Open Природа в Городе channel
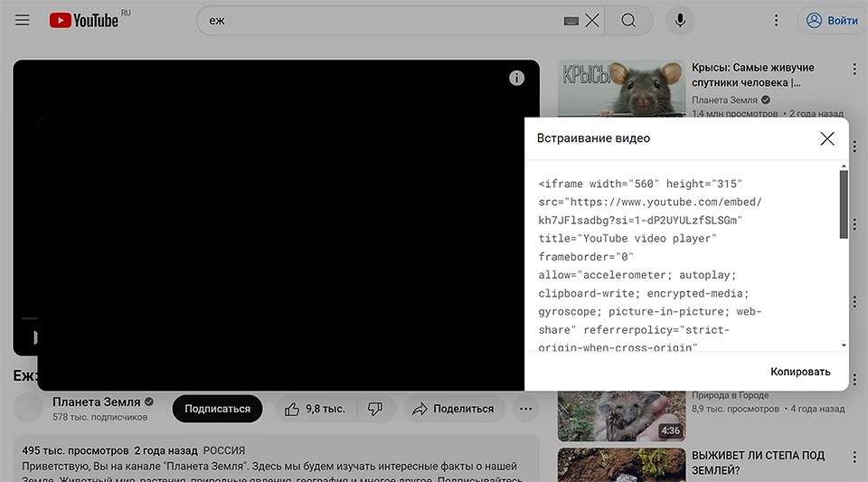The width and height of the screenshot is (868, 482). pos(730,395)
